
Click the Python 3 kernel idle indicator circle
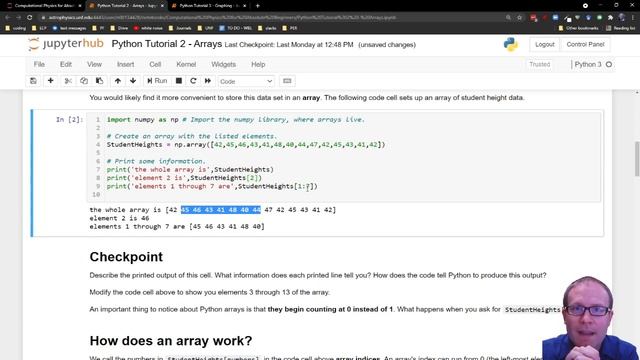pos(609,64)
